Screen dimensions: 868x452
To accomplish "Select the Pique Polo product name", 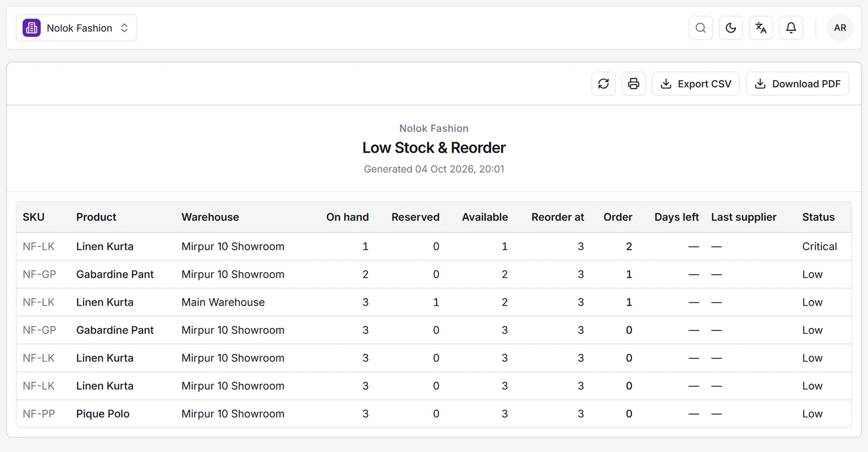I will point(103,414).
